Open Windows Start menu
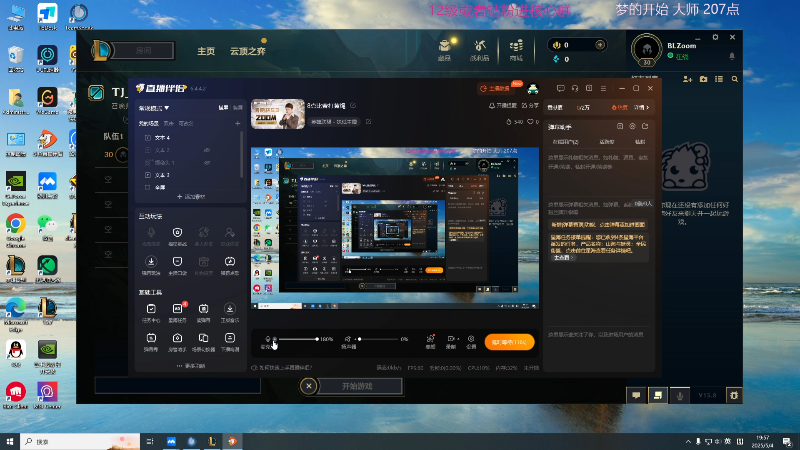800x450 pixels. [x=9, y=441]
